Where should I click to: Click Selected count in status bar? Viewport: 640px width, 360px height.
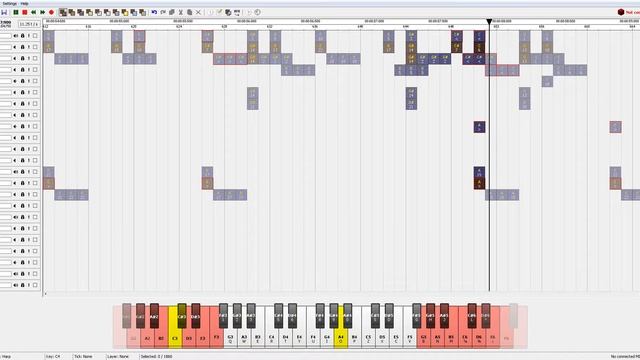[156, 356]
